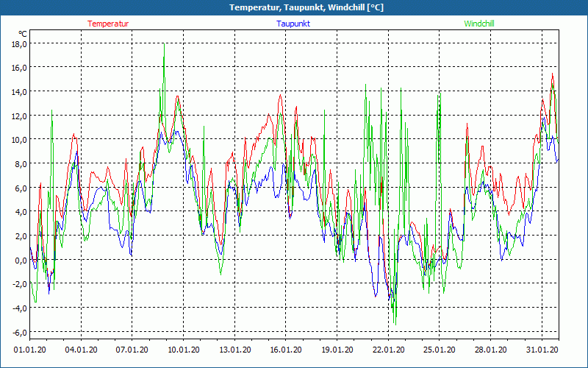Viewport: 588px width, 368px height.
Task: Click the 16.01.20 date label
Action: 286,350
